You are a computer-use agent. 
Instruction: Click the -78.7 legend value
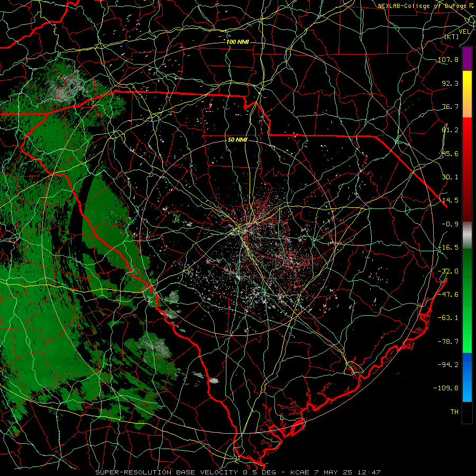coord(448,342)
